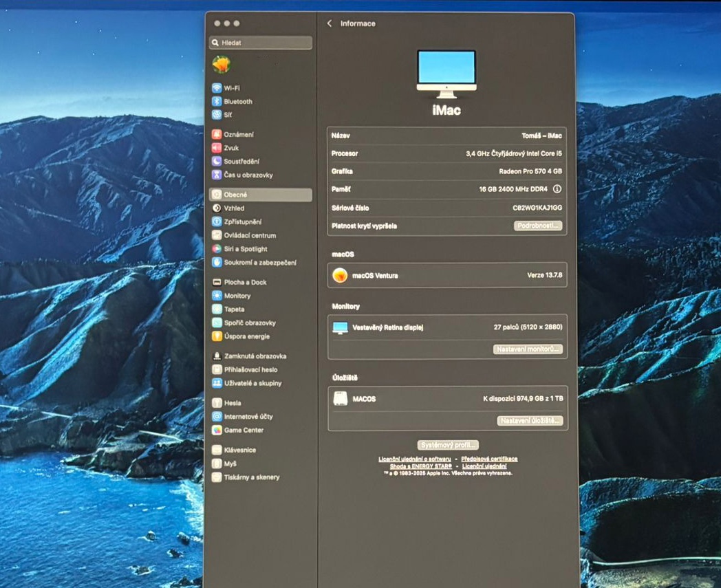
Task: Open the Čas u obrazovky icon
Action: click(217, 175)
